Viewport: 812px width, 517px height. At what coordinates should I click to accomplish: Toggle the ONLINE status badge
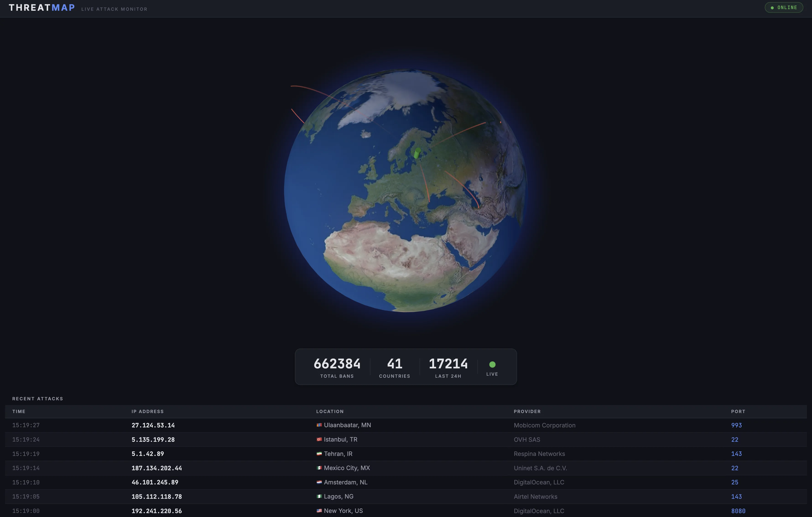click(784, 7)
